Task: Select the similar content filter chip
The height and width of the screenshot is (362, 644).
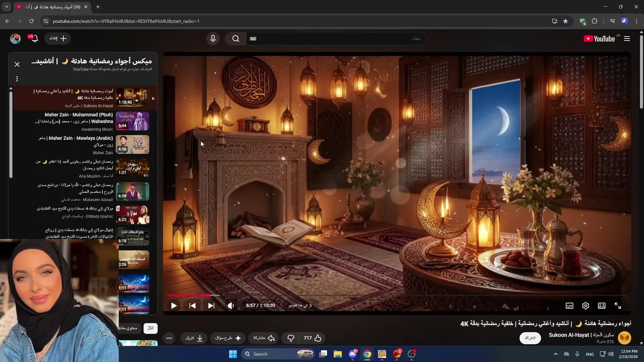Action: (129, 328)
